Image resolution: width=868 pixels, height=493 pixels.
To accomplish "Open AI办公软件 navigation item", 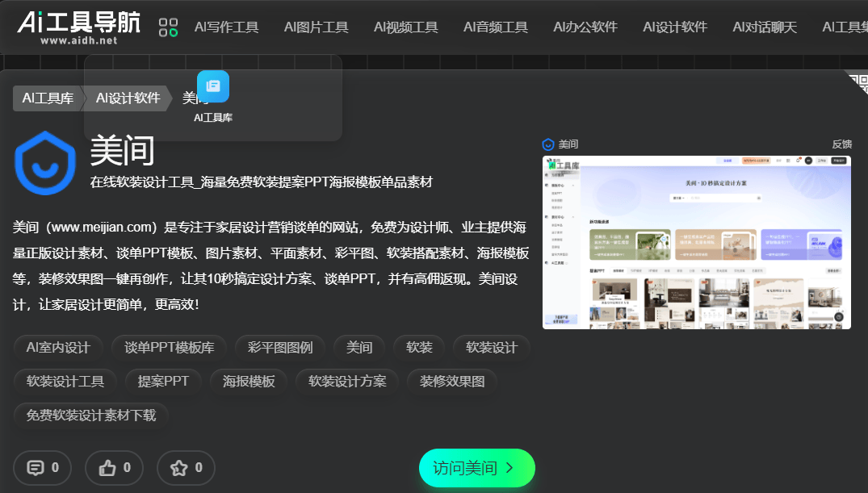I will (585, 27).
